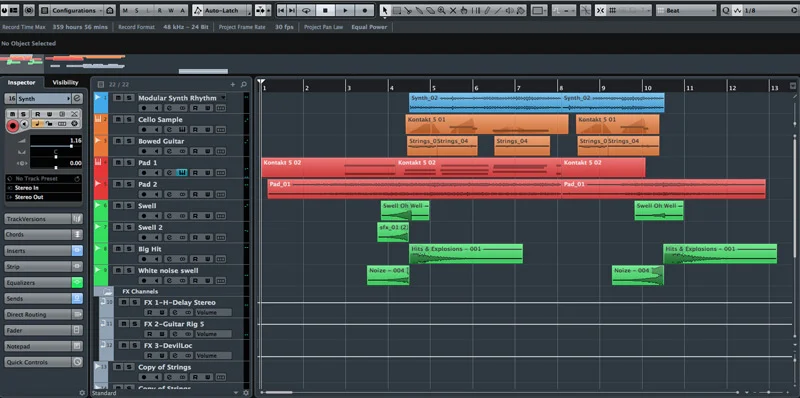The width and height of the screenshot is (800, 398).
Task: Open the Quick Controls inspector section
Action: [43, 362]
